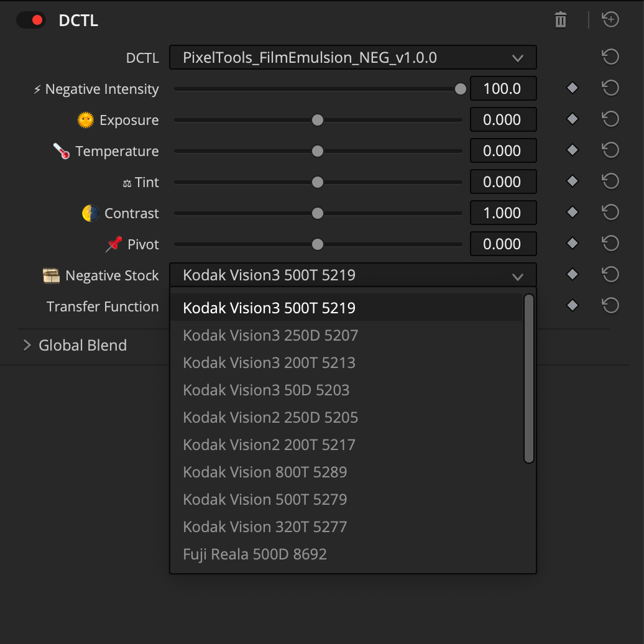Reset the DCTL selection with its reset arrow

610,57
